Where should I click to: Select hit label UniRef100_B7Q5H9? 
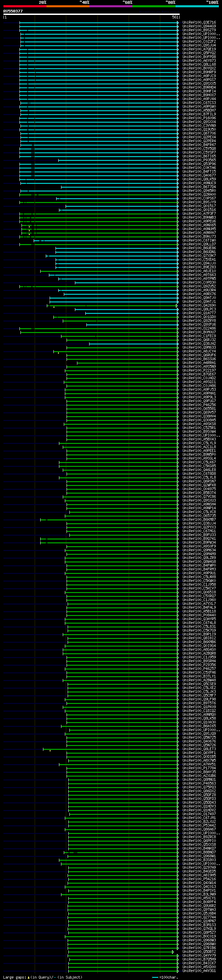tap(199, 959)
